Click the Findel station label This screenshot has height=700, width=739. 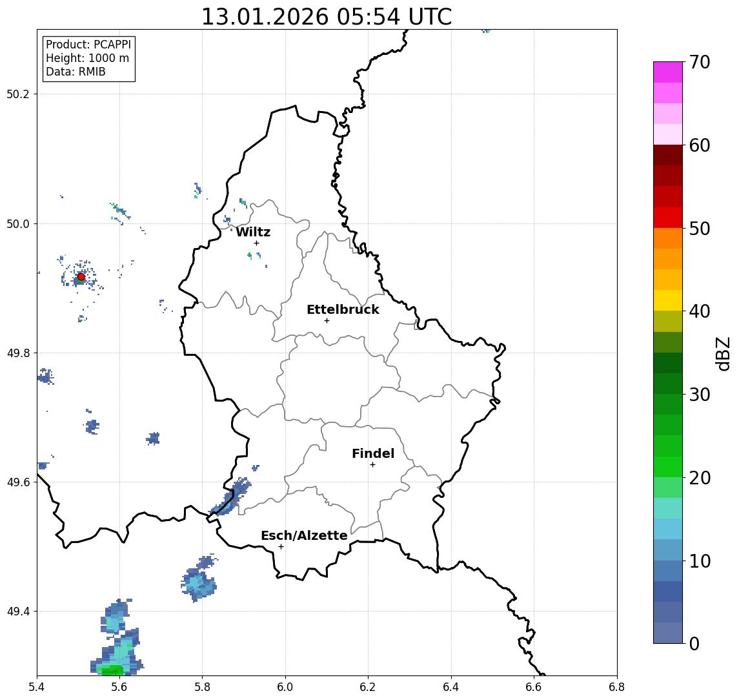point(373,453)
